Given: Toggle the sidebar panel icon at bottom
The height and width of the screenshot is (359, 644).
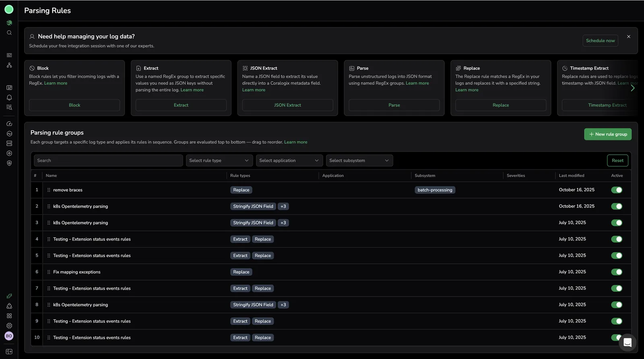Looking at the screenshot, I should point(9,351).
